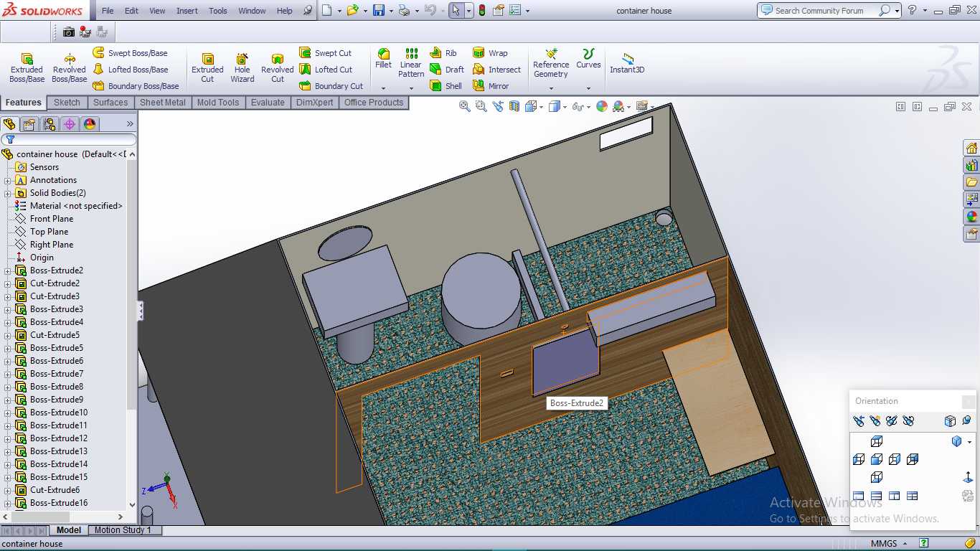This screenshot has height=551, width=980.
Task: Open the Fillet dropdown arrow
Action: (383, 88)
